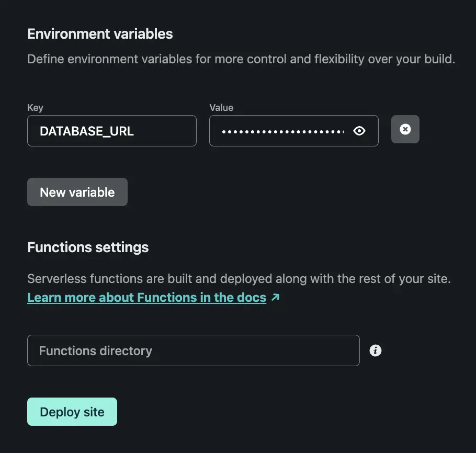
Task: Click Learn more about Functions in the docs
Action: 146,297
